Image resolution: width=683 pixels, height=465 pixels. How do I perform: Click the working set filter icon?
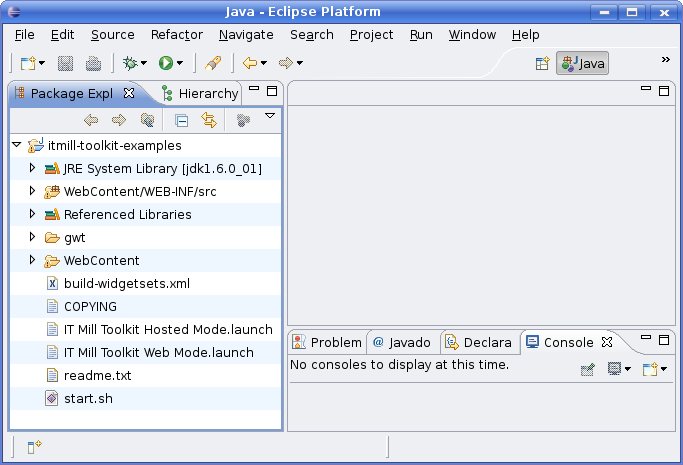(x=243, y=120)
